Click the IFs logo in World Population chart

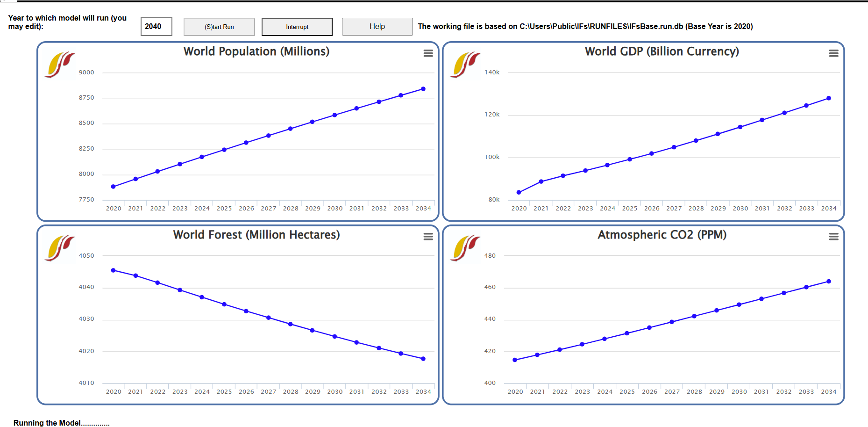60,65
